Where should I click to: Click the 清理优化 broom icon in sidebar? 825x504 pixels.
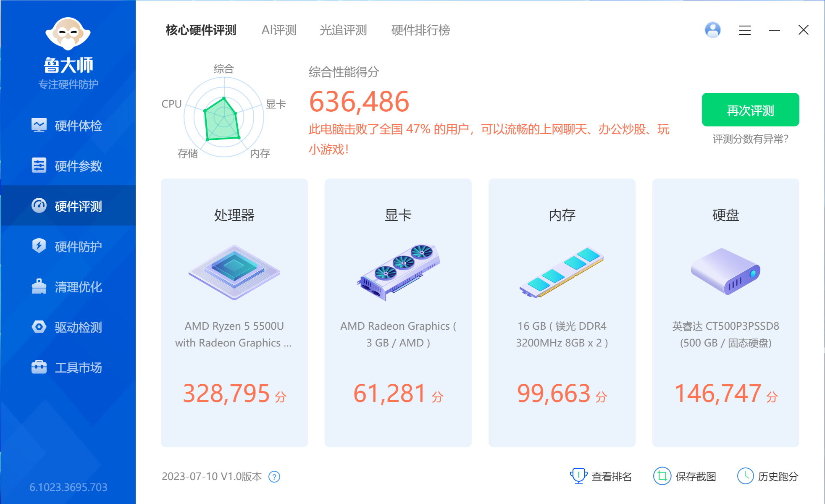[39, 286]
